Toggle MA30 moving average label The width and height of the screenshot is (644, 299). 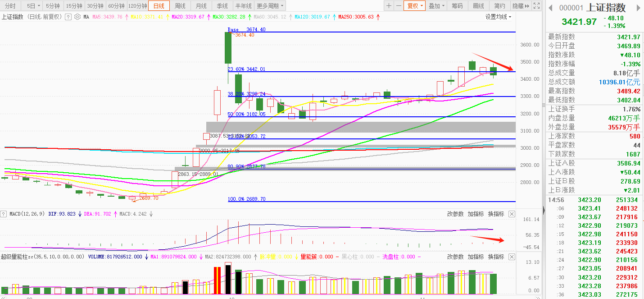coord(229,17)
